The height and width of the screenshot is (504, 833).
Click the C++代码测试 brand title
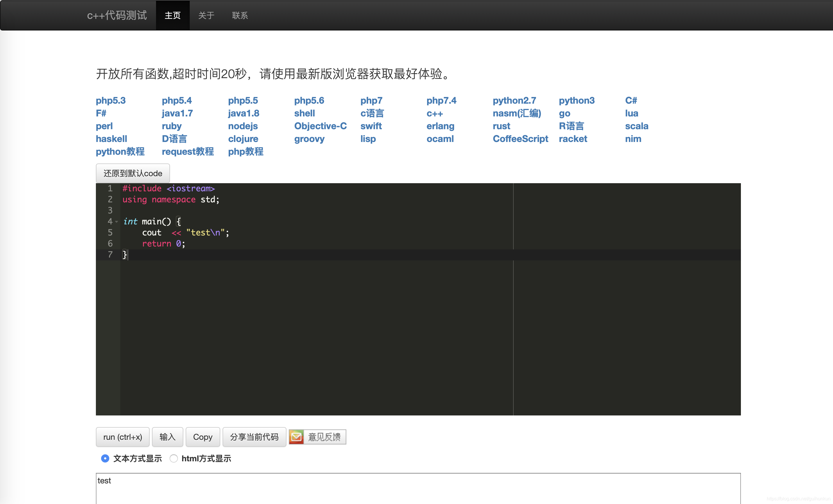pos(117,16)
